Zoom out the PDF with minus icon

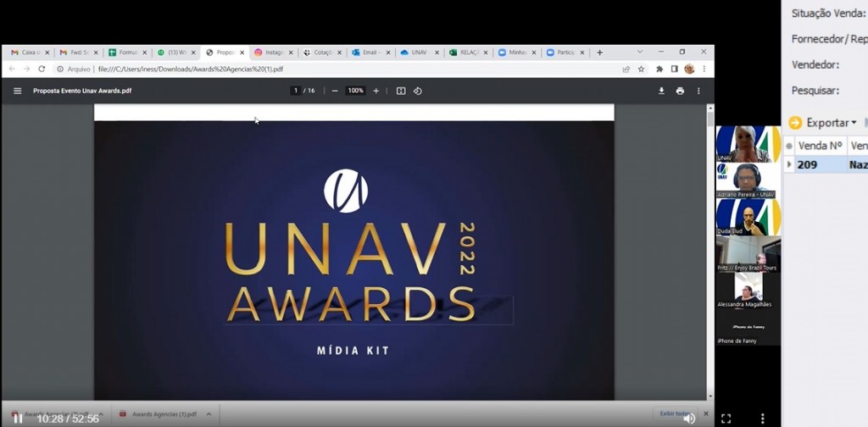point(334,91)
